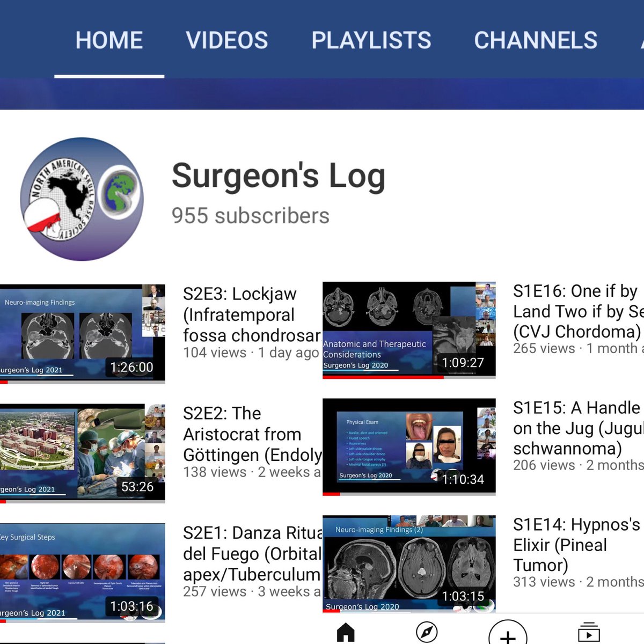Click the '104 views · 1 day ago' text
Screen dimensions: 644x644
pyautogui.click(x=251, y=353)
